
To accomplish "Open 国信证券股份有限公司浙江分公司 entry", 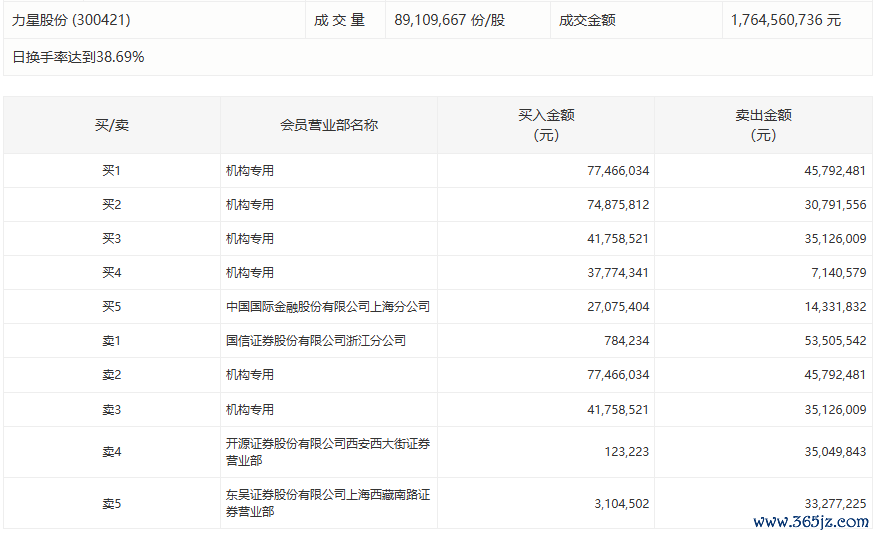I will (x=316, y=341).
